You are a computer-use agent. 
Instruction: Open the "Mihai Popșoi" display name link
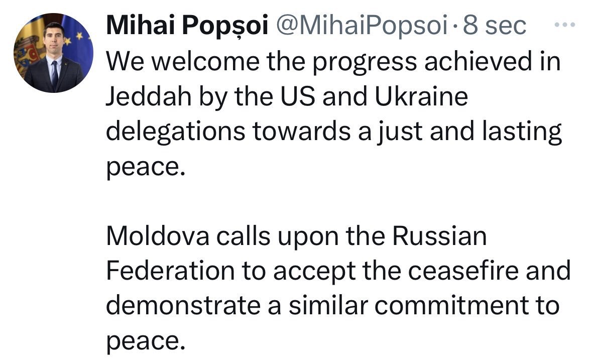point(186,26)
